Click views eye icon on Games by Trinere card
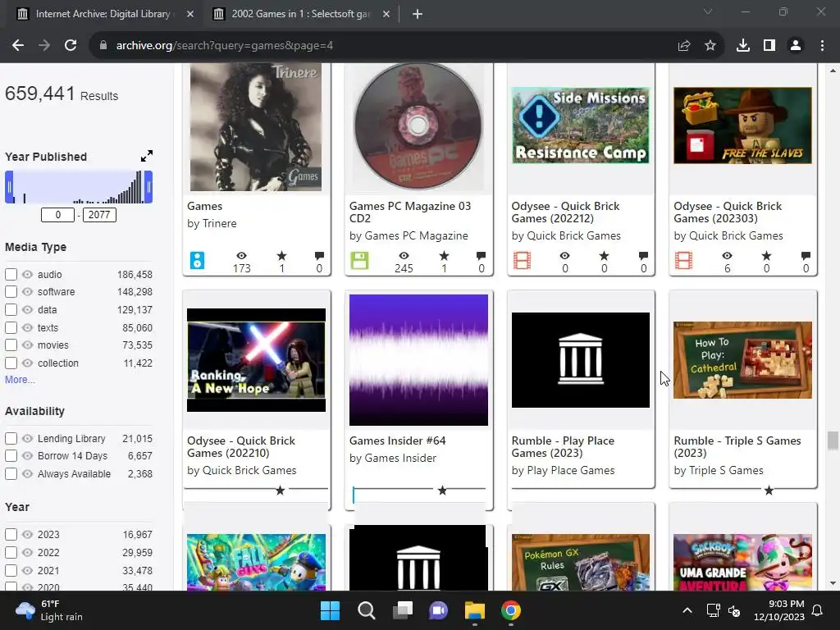Image resolution: width=840 pixels, height=630 pixels. pyautogui.click(x=242, y=256)
